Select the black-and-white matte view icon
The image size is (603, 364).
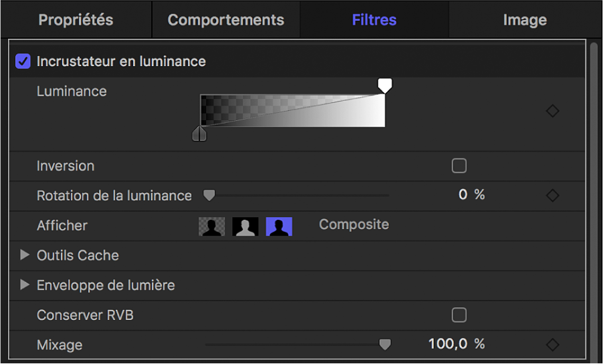click(245, 226)
